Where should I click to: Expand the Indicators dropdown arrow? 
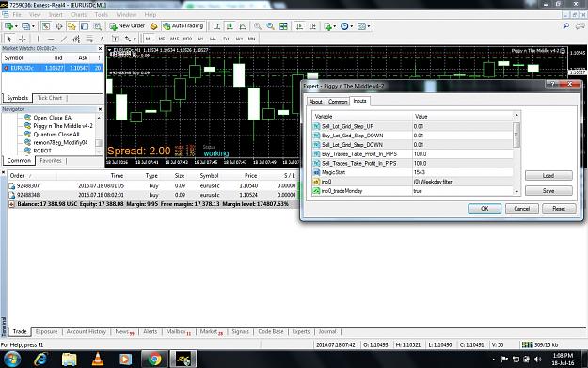[x=335, y=26]
